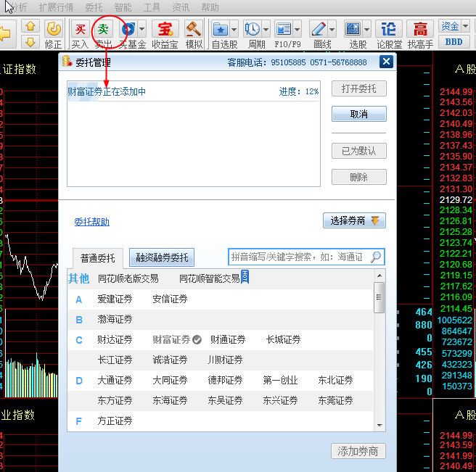Image resolution: width=476 pixels, height=472 pixels.
Task: Select 东吴证券 broker
Action: (225, 401)
